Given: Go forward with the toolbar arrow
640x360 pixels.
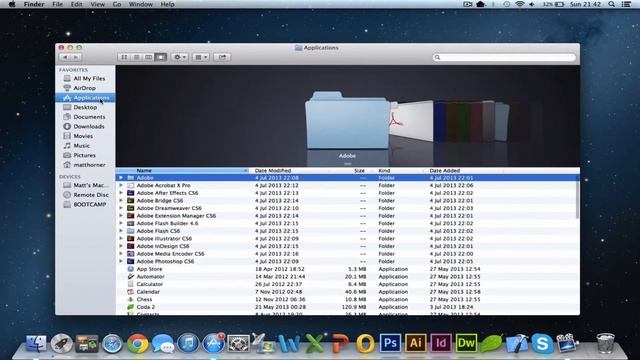Looking at the screenshot, I should (x=76, y=57).
